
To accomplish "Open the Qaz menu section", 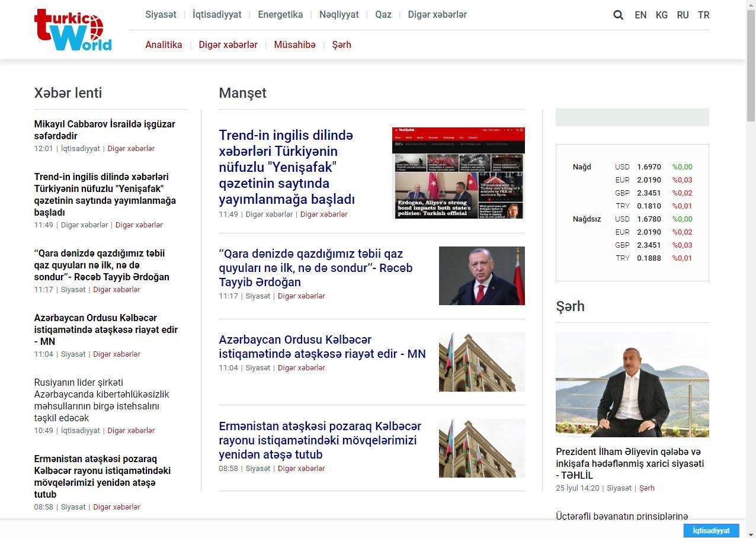I will 383,15.
